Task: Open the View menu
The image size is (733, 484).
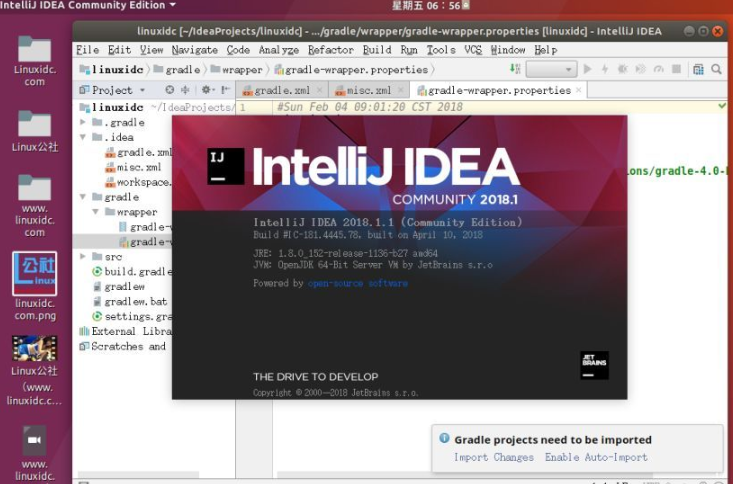Action: (151, 50)
